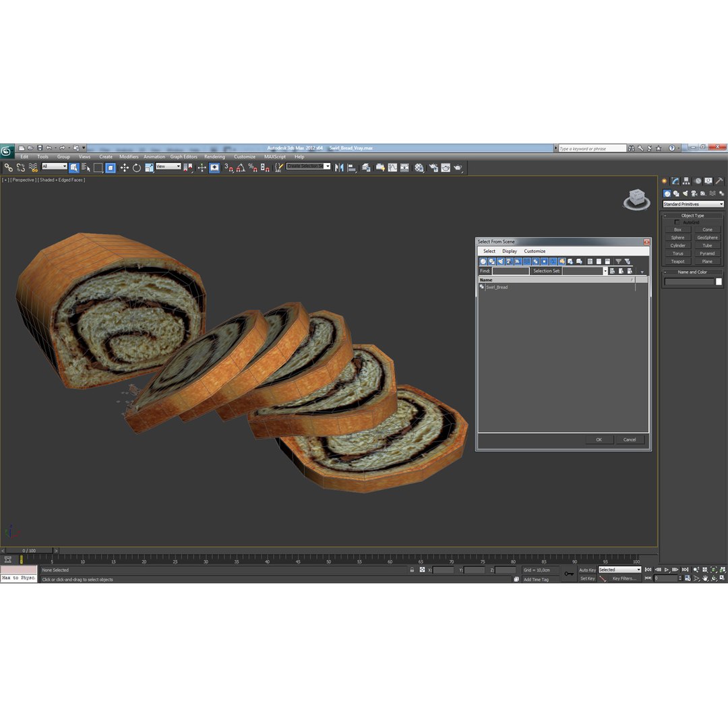Image resolution: width=728 pixels, height=728 pixels.
Task: Toggle Display Geometry filter in Select From Scene
Action: (x=483, y=262)
